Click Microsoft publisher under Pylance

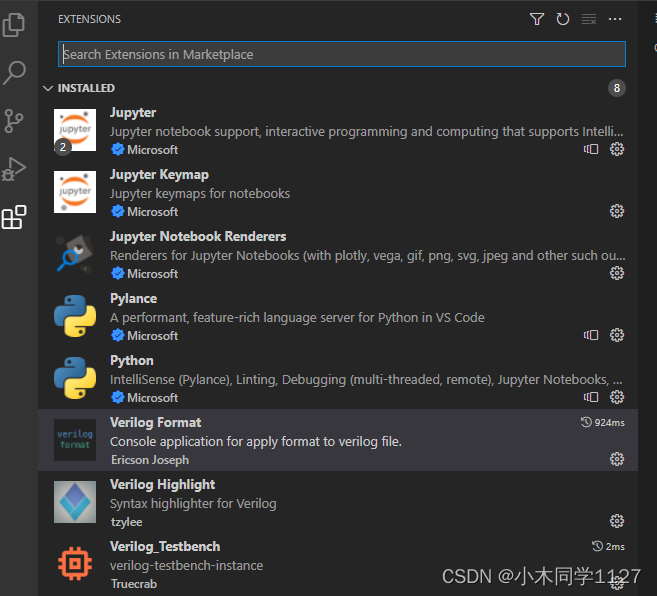(x=153, y=336)
